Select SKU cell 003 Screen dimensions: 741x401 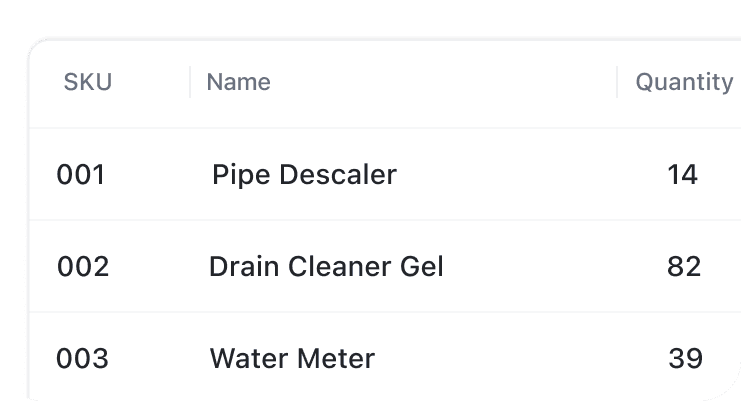[x=82, y=358]
